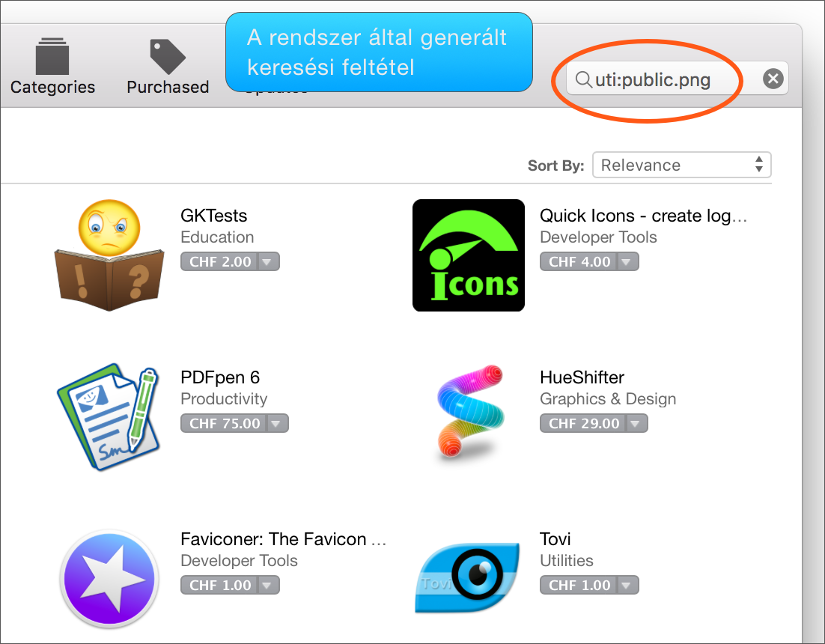Viewport: 825px width, 644px height.
Task: Switch to the Purchased tab
Action: point(168,67)
